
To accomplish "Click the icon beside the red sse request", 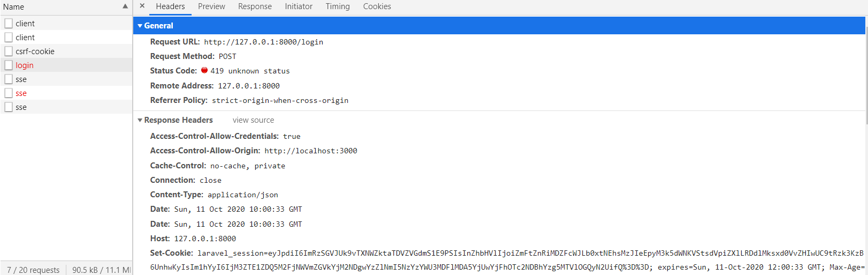I will pos(9,93).
